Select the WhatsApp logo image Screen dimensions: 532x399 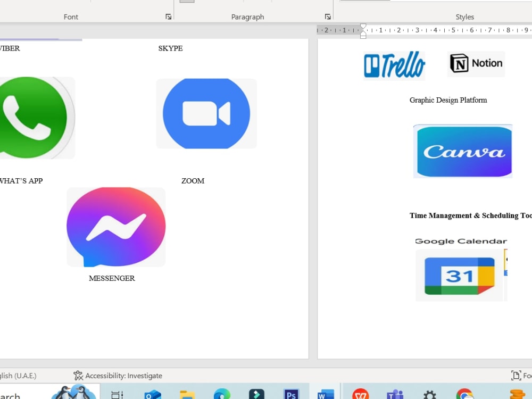37,118
